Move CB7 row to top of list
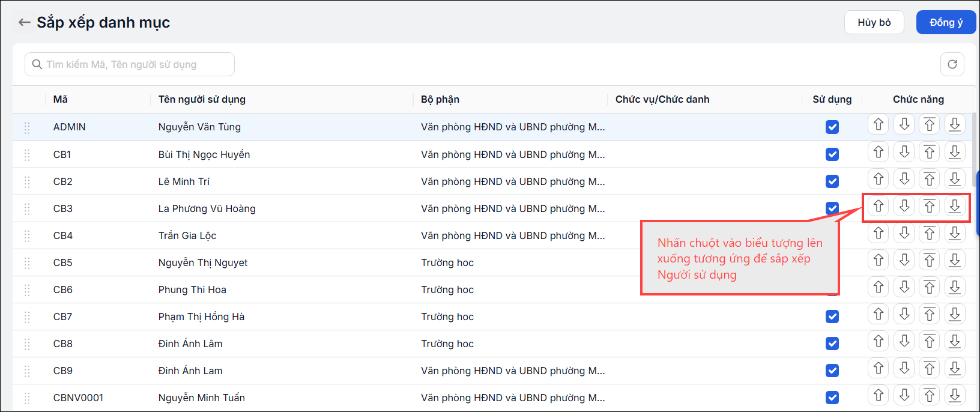 pyautogui.click(x=930, y=314)
